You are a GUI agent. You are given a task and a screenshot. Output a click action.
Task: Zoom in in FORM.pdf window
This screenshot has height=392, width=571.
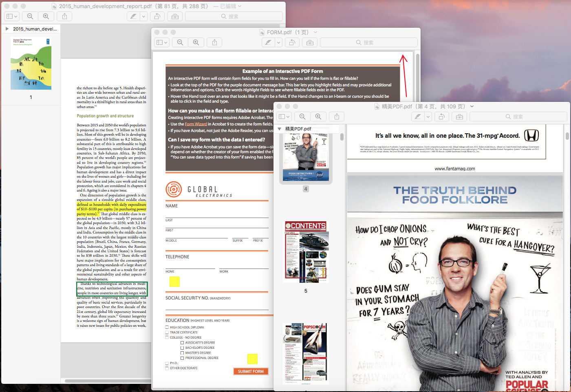[196, 42]
